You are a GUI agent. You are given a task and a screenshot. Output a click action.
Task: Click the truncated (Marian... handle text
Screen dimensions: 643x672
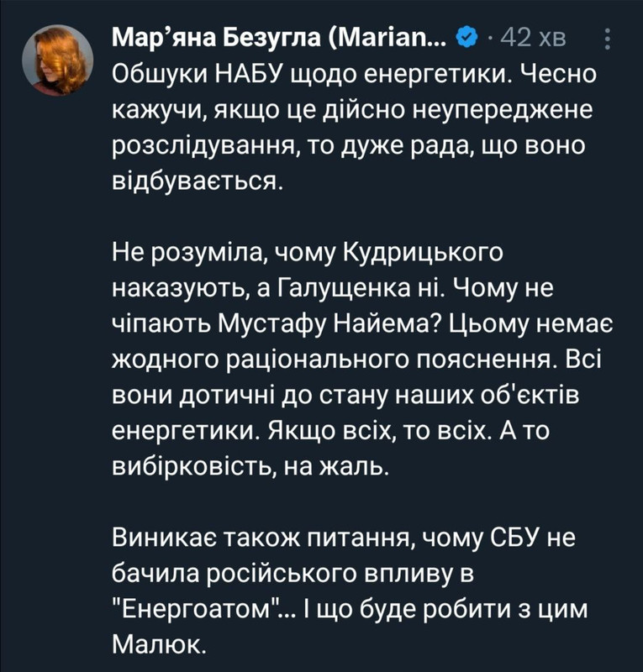(387, 39)
